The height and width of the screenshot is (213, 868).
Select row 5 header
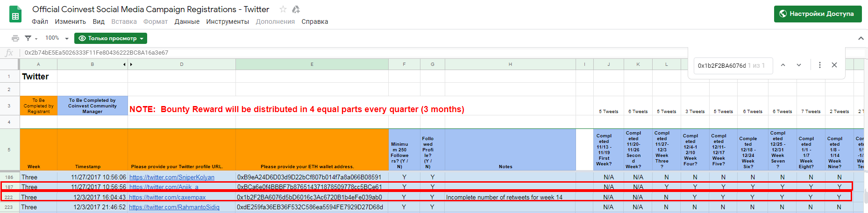click(x=9, y=149)
